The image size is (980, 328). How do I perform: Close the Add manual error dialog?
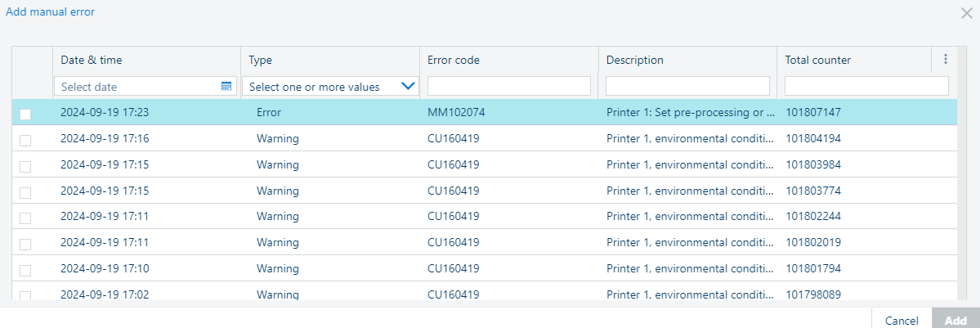point(966,12)
